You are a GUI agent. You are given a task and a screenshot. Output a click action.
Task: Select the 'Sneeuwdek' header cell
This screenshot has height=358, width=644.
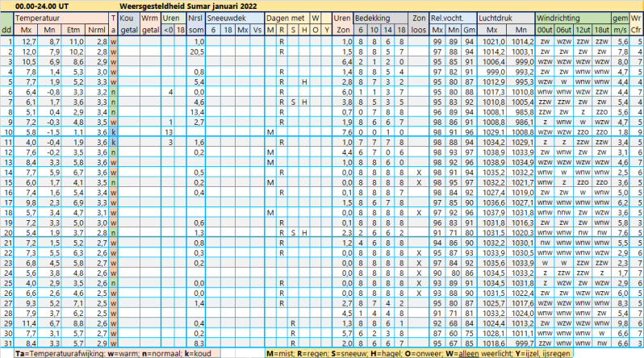pos(225,16)
